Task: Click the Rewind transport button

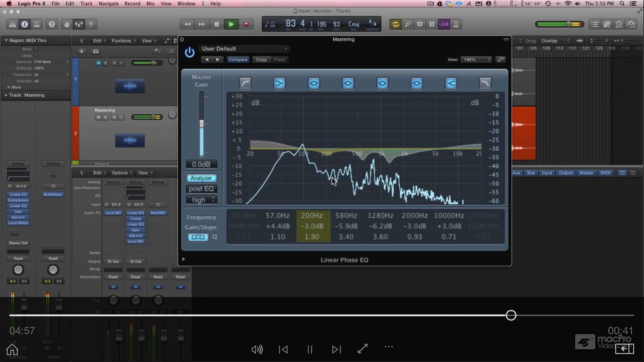Action: pyautogui.click(x=187, y=25)
